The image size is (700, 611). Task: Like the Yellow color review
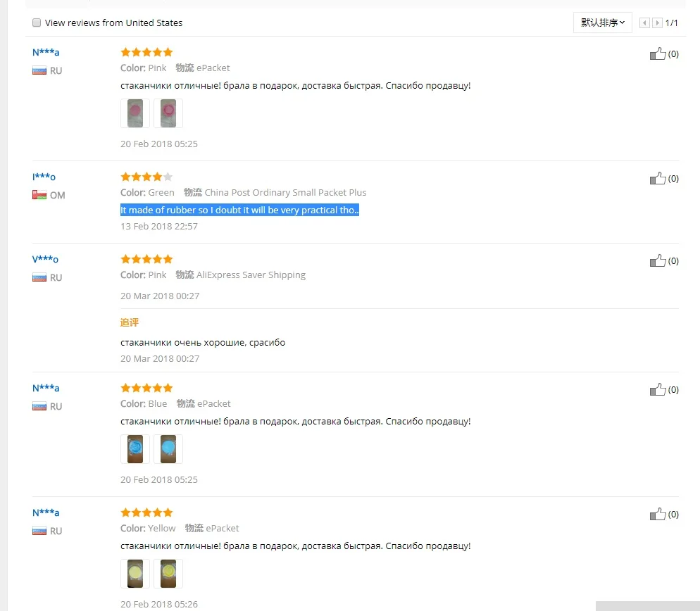(x=658, y=515)
